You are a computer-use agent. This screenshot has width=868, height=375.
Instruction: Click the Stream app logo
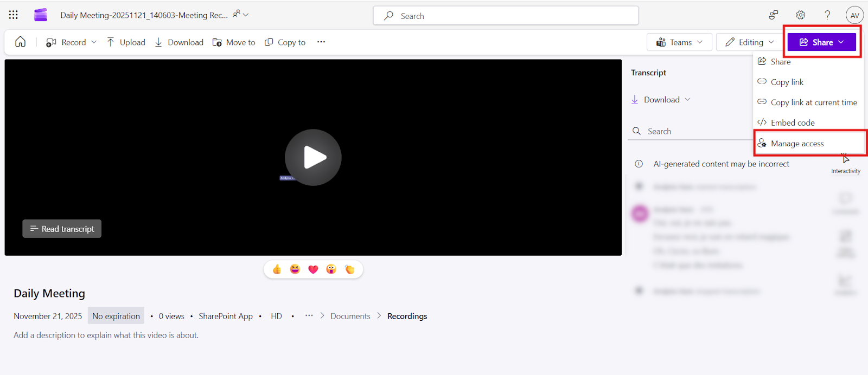(x=41, y=15)
